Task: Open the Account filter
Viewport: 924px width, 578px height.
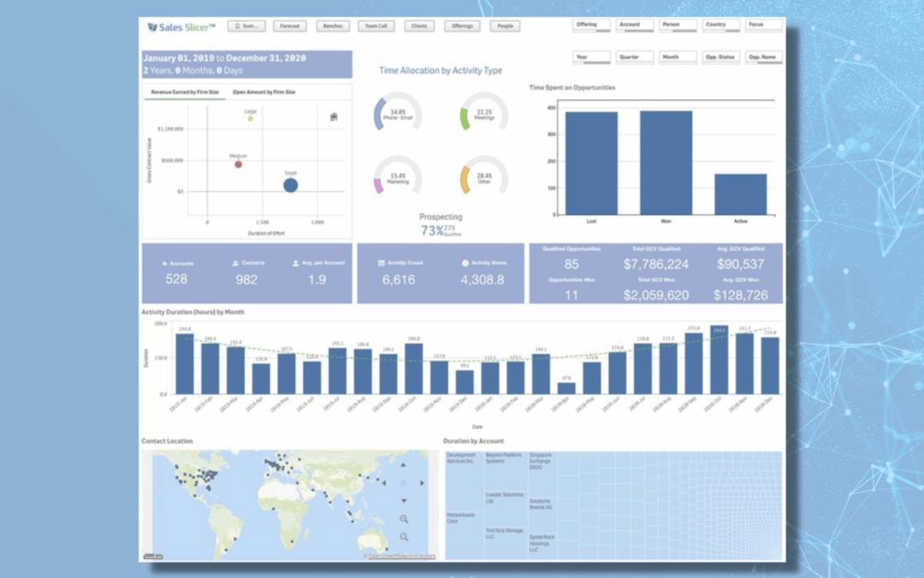Action: (x=635, y=26)
